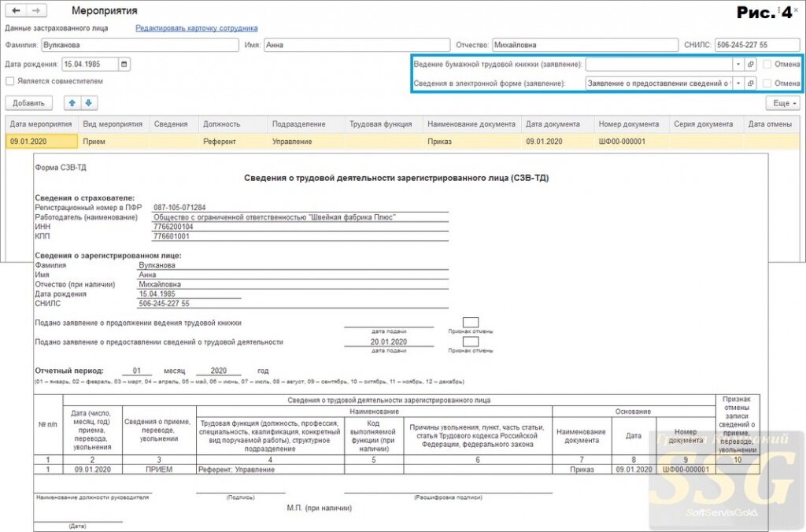Screen dimensions: 806x532
Task: Click the reporting year 2020 value
Action: click(x=219, y=371)
